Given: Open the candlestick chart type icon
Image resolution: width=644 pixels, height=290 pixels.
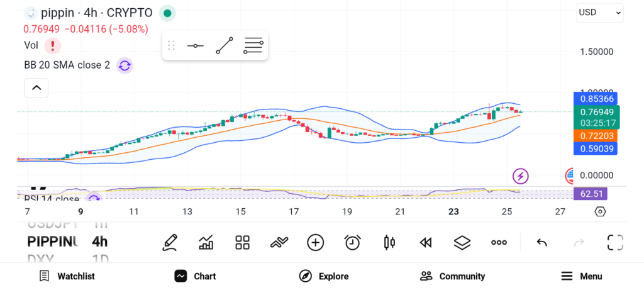Looking at the screenshot, I should (389, 242).
